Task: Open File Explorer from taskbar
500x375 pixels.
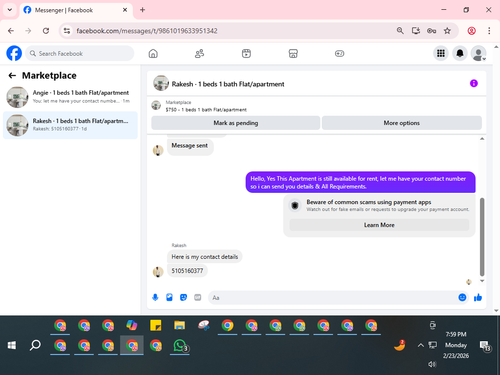Action: point(179,325)
